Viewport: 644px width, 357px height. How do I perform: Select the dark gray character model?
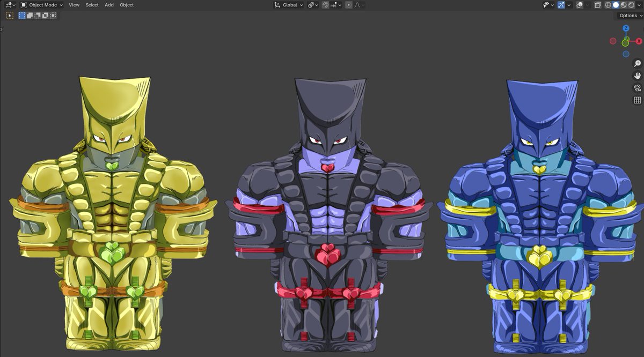[328, 214]
